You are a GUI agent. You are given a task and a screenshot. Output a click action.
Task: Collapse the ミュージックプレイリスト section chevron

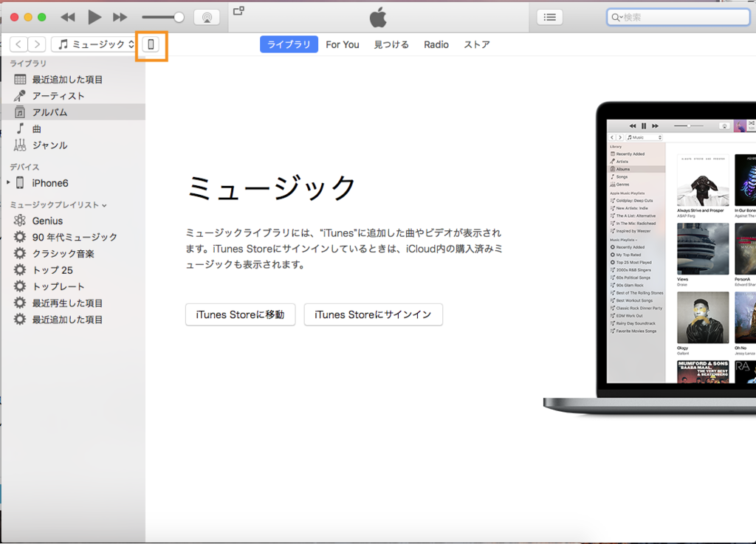(x=104, y=205)
